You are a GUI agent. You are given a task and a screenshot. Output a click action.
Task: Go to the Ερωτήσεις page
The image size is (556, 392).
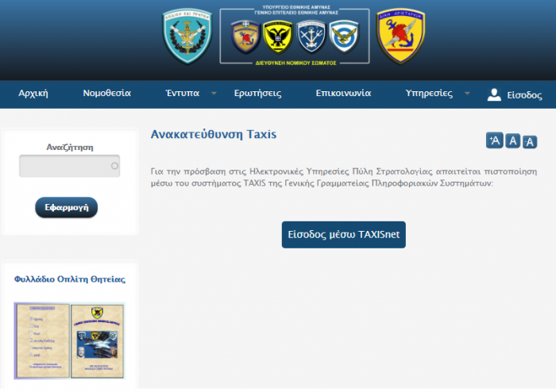click(257, 93)
